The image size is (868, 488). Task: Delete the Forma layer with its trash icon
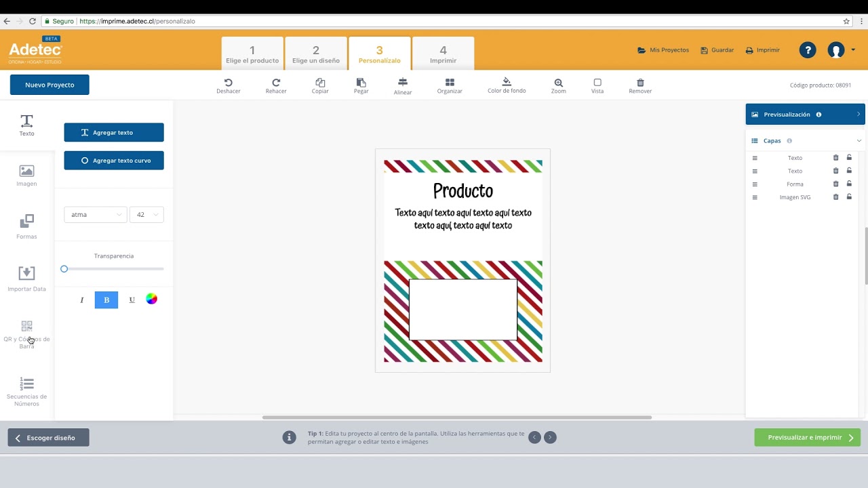coord(836,184)
